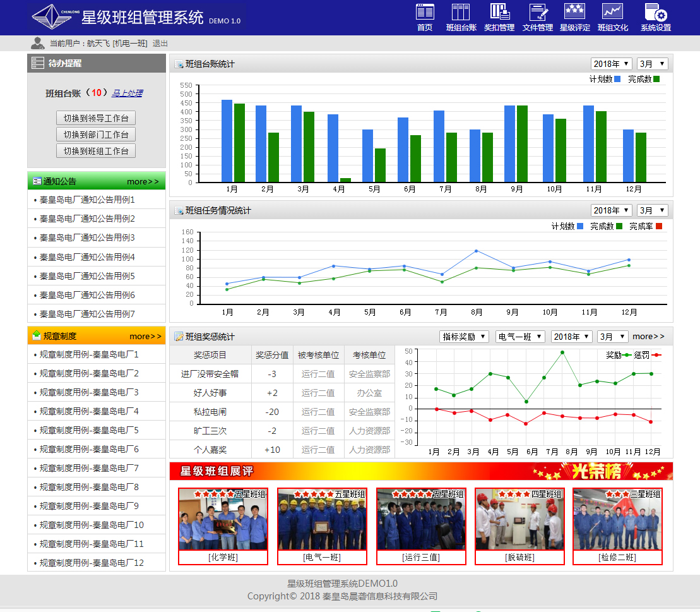Expand the year dropdown in 班组台账统计
700x612 pixels.
pyautogui.click(x=611, y=64)
